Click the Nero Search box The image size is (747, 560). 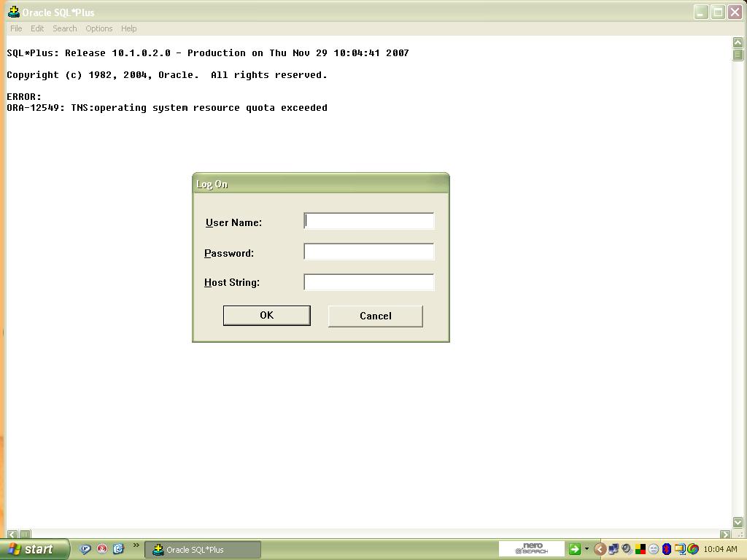(x=532, y=549)
